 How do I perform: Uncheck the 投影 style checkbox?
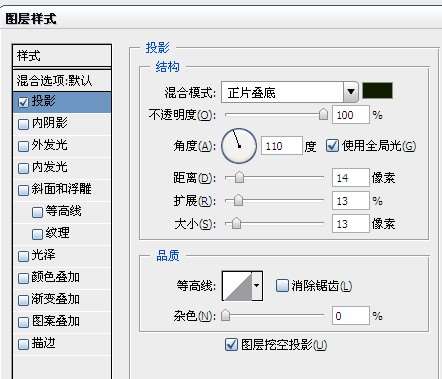23,102
